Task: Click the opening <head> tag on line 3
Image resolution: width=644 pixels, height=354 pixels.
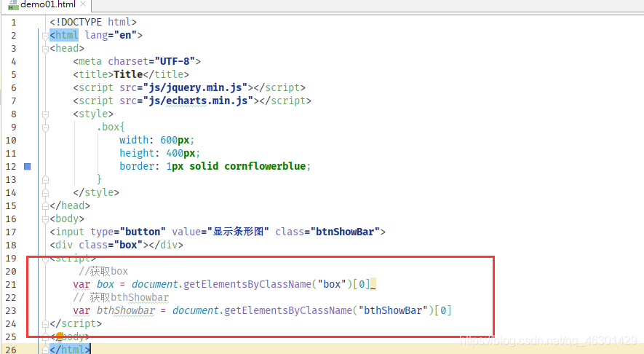Action: [x=67, y=48]
